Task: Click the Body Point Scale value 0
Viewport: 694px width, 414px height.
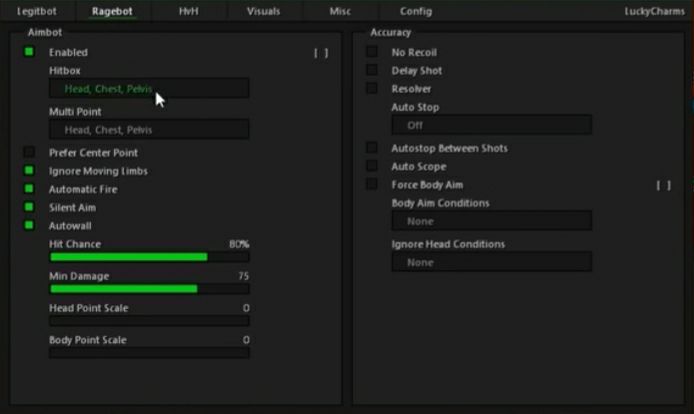Action: pos(246,340)
